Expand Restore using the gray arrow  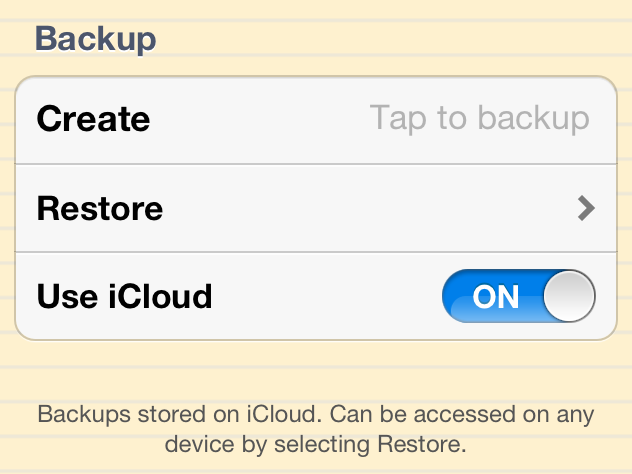tap(587, 208)
